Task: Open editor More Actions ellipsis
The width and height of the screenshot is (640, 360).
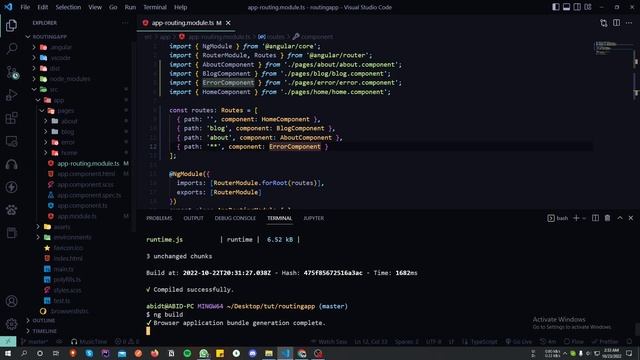Action: coord(629,23)
